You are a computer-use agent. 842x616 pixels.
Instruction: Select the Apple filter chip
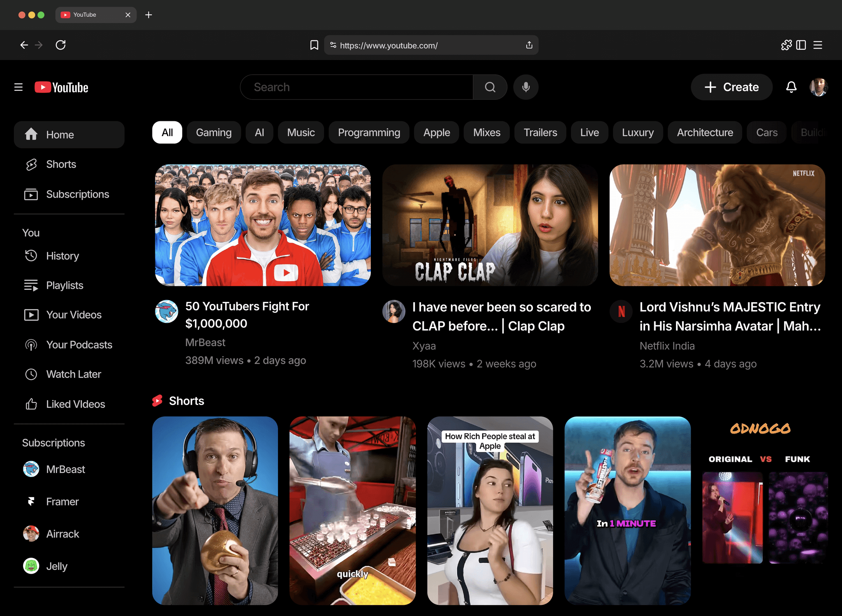437,132
